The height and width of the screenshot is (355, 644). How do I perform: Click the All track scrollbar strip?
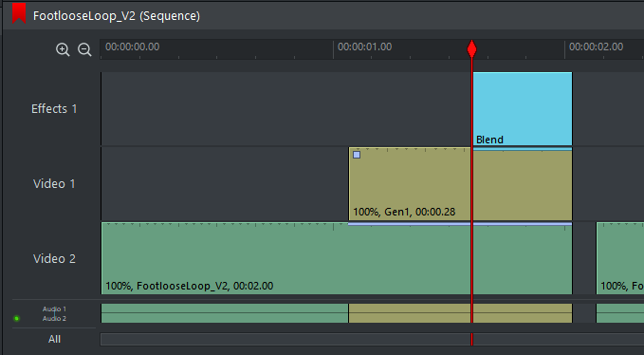coord(372,340)
